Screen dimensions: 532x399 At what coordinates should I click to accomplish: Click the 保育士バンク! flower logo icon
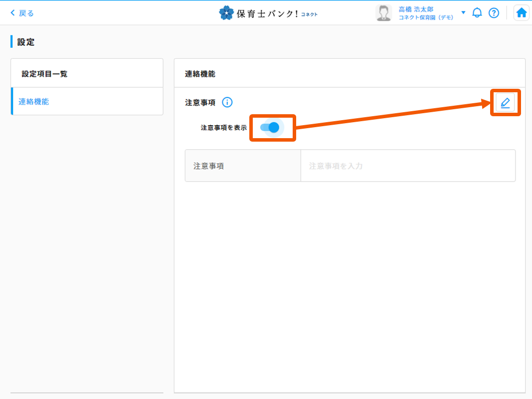(x=226, y=13)
